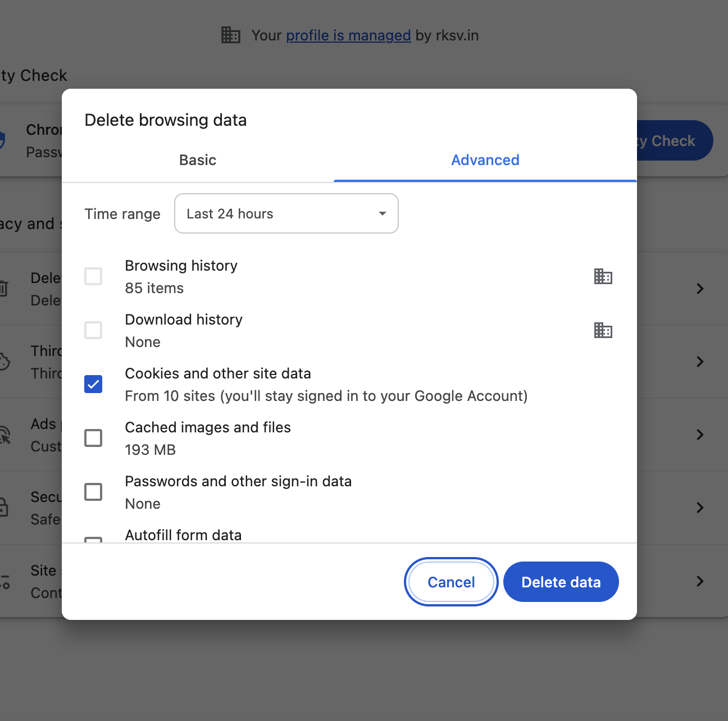The width and height of the screenshot is (728, 721).
Task: Click the '85 items' text
Action: [x=154, y=288]
